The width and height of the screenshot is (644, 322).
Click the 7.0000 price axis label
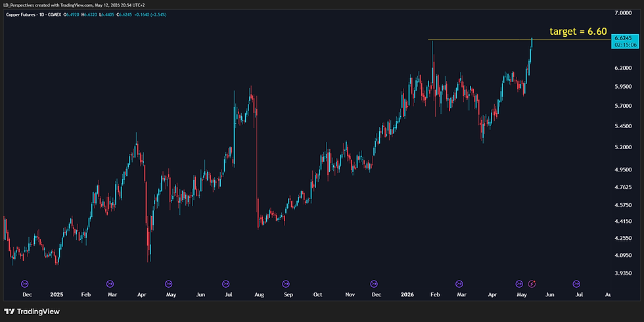click(623, 13)
